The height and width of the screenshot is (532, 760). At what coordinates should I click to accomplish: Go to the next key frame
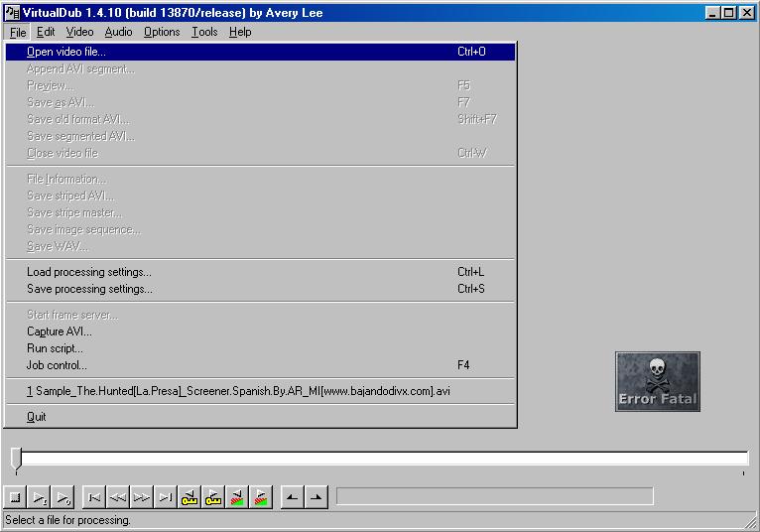[x=212, y=497]
